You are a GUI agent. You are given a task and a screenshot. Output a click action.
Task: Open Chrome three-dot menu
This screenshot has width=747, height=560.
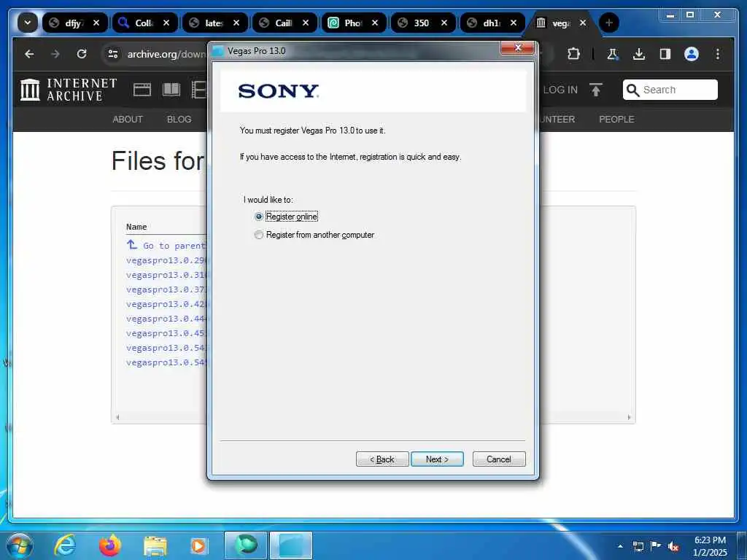[718, 54]
